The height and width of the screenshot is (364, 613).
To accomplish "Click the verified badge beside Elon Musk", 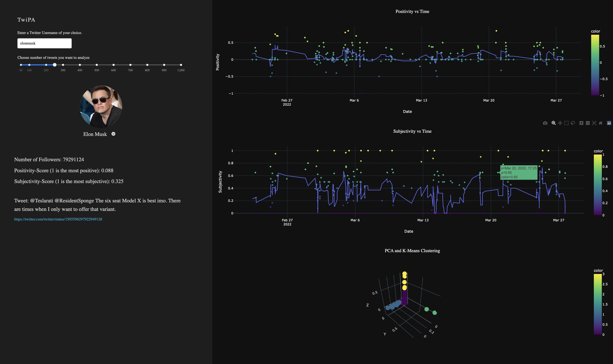I will point(113,134).
